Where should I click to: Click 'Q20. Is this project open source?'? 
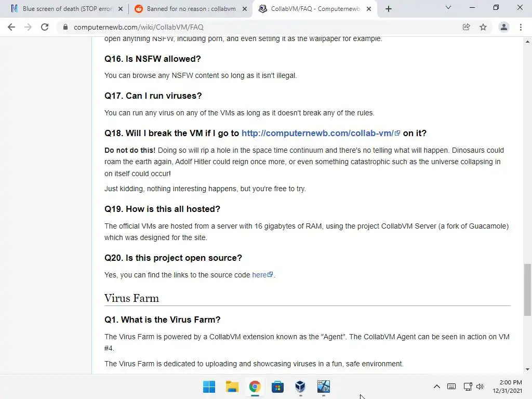(x=173, y=258)
